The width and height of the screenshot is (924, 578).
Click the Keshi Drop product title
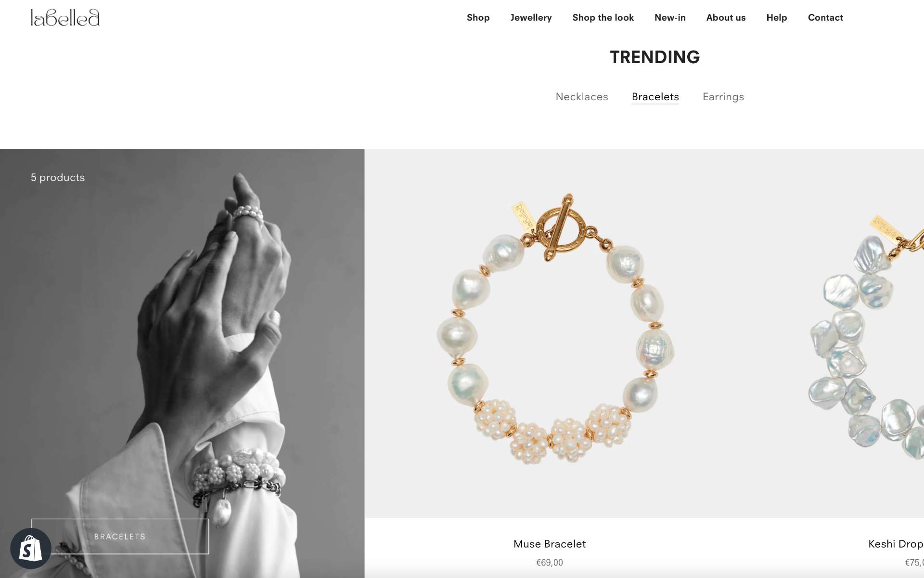pos(896,544)
